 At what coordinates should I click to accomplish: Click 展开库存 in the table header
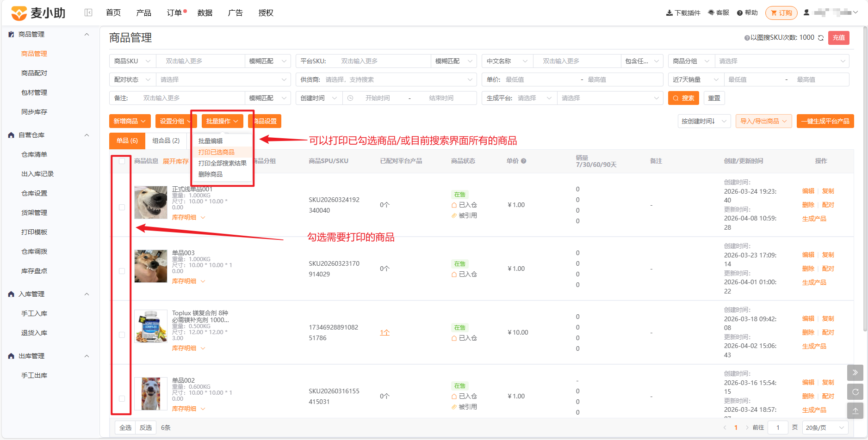[176, 161]
